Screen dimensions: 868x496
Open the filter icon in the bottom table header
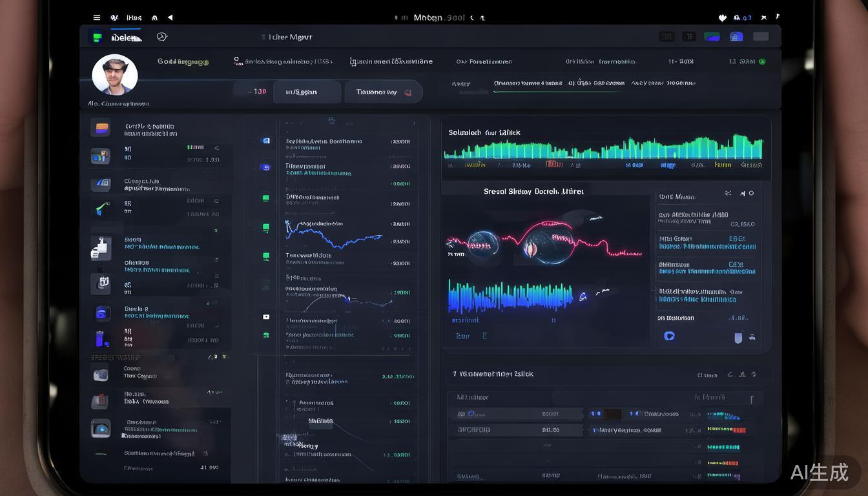pyautogui.click(x=752, y=400)
